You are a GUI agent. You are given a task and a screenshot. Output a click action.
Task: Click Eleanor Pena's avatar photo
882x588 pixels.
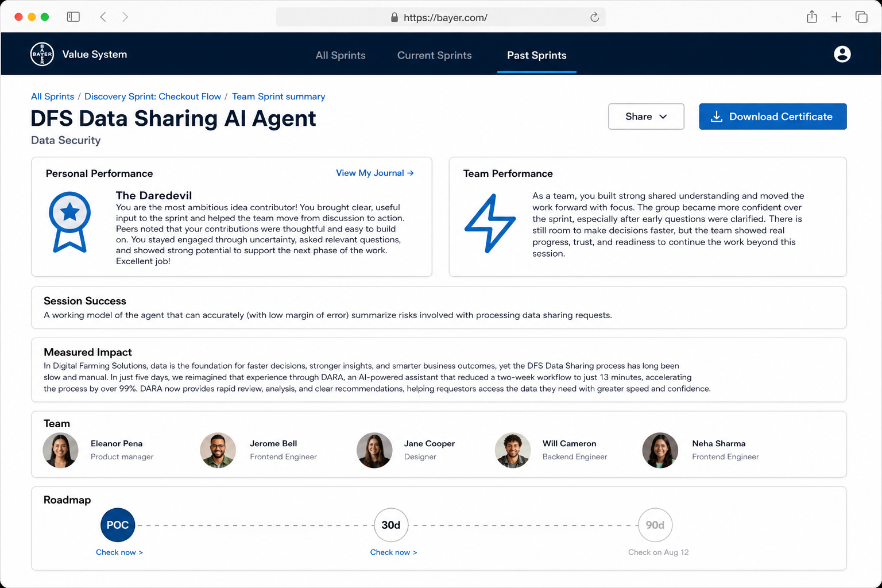click(x=60, y=450)
